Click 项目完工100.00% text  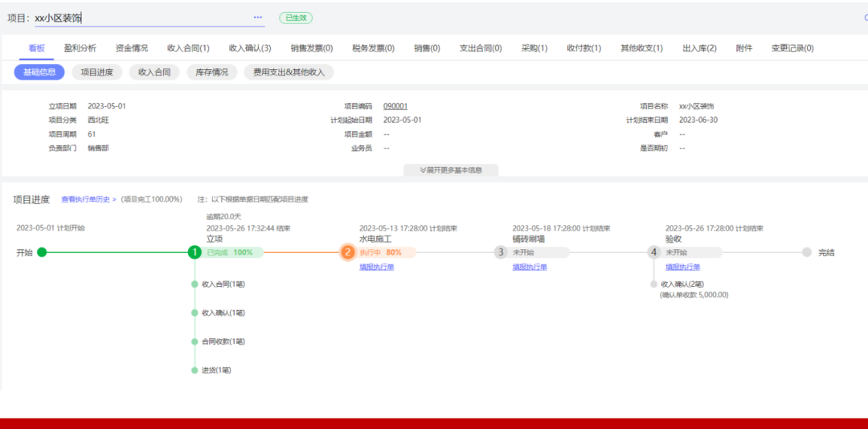[152, 199]
